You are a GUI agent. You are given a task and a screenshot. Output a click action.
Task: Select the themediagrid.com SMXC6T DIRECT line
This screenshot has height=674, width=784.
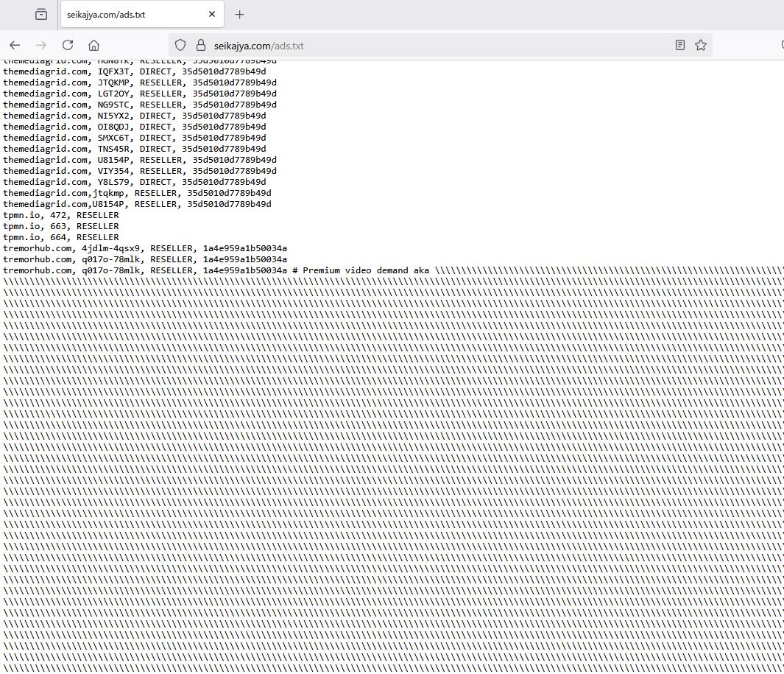(135, 138)
